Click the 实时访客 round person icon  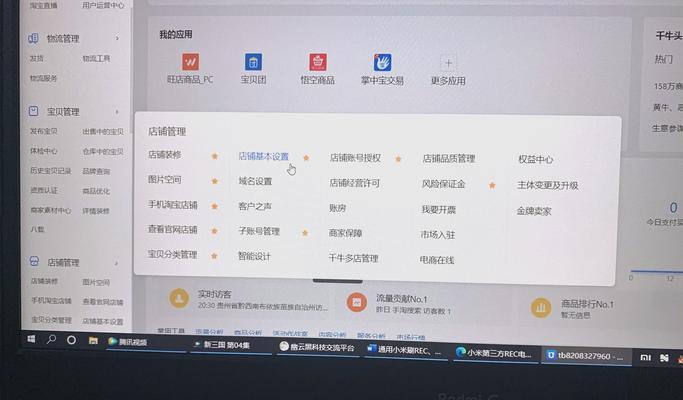(x=179, y=298)
